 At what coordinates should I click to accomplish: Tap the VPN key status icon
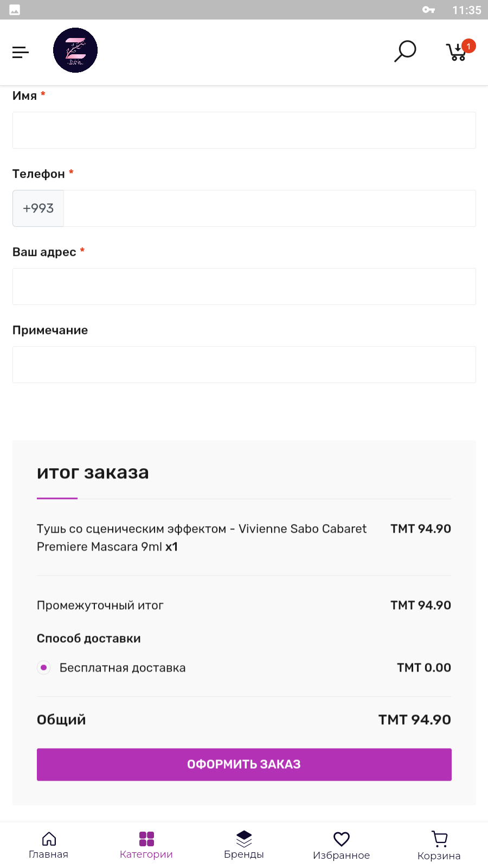[428, 10]
